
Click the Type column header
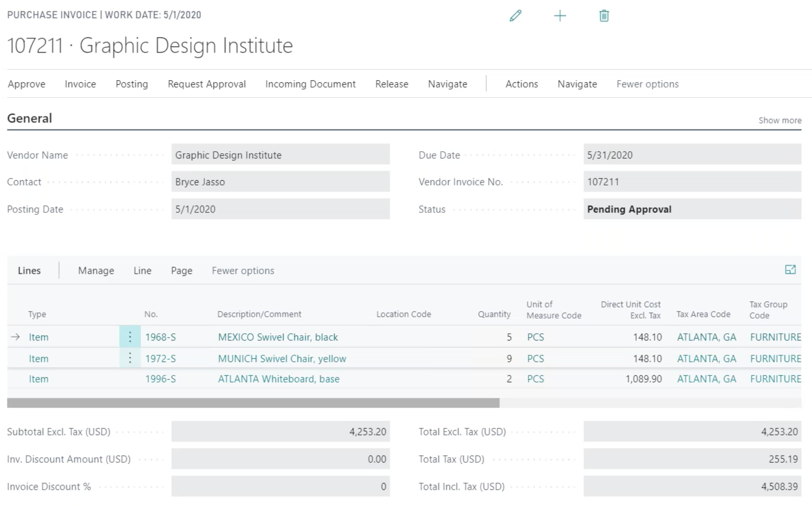click(x=37, y=314)
